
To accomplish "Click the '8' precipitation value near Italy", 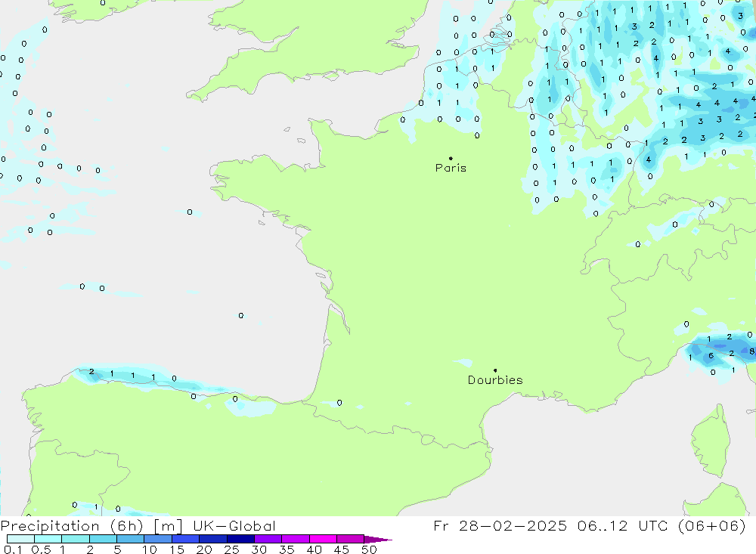I will [x=751, y=352].
